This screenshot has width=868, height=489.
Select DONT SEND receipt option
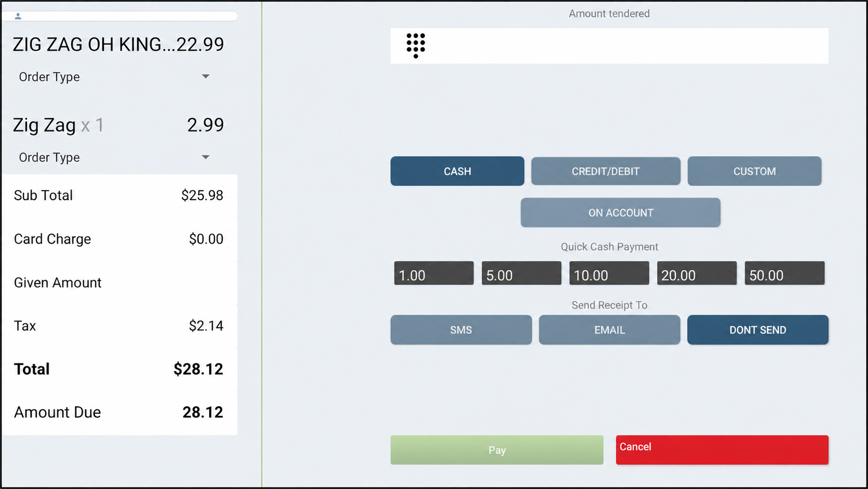(758, 330)
